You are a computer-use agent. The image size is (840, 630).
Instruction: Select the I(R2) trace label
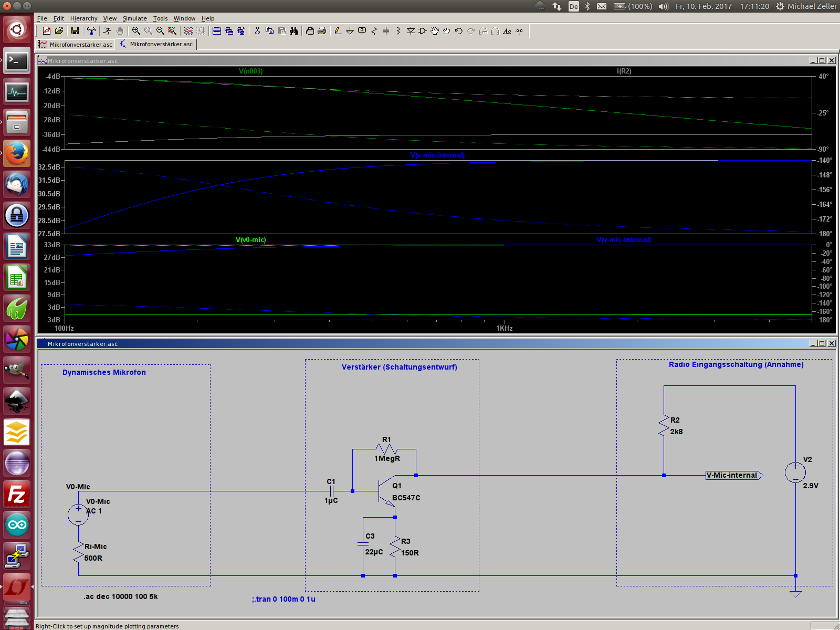pos(624,71)
